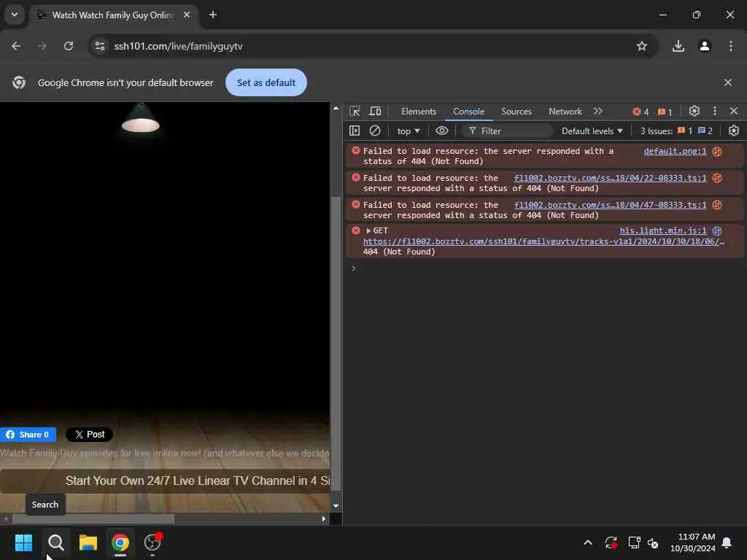
Task: Click the muted volume icon in system tray
Action: [653, 542]
